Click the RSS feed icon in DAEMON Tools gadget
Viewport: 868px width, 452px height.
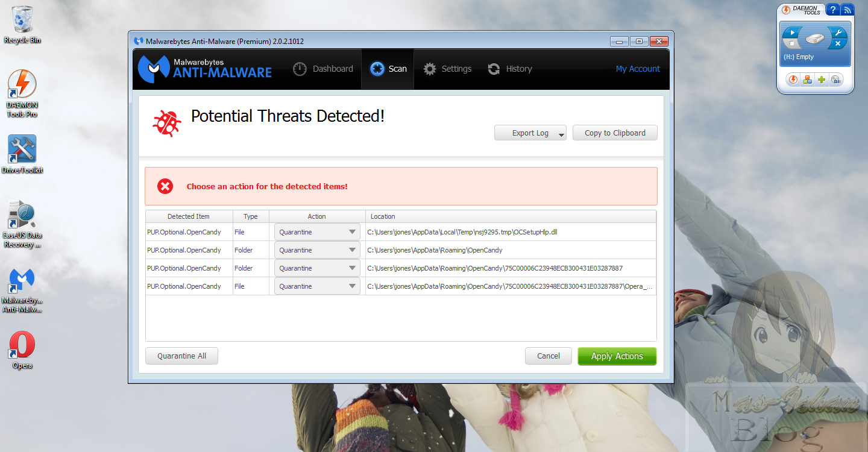(x=847, y=10)
